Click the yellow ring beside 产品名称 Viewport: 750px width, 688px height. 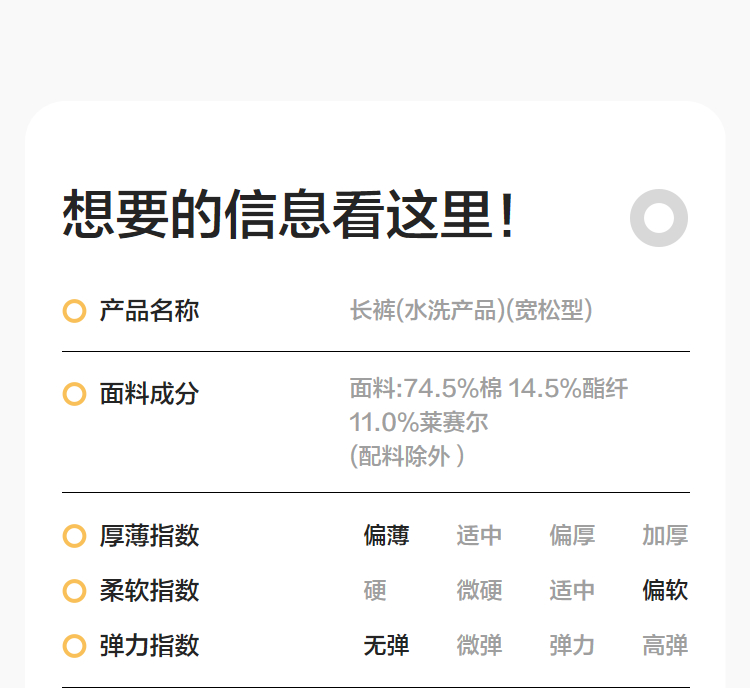pyautogui.click(x=74, y=311)
